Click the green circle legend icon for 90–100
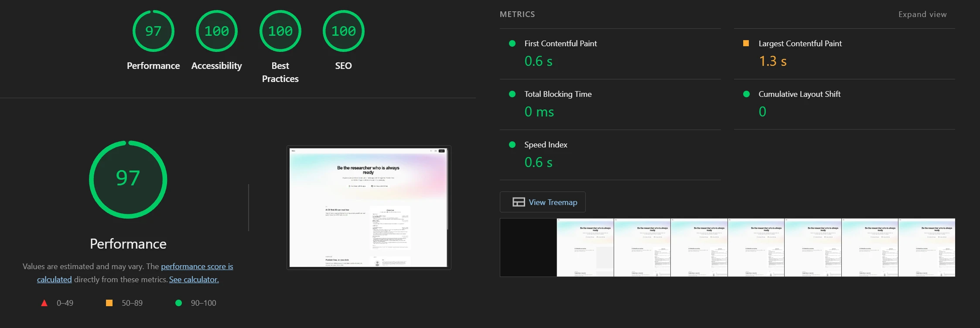This screenshot has height=328, width=980. click(x=178, y=303)
